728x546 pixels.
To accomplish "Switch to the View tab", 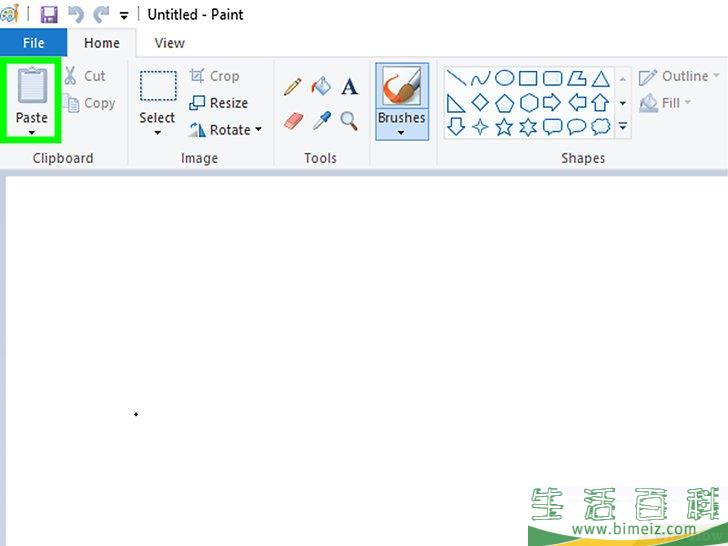I will pos(169,43).
